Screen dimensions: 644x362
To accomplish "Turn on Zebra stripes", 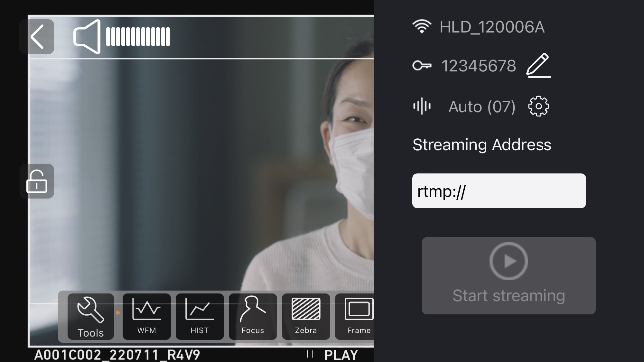I will click(x=306, y=317).
